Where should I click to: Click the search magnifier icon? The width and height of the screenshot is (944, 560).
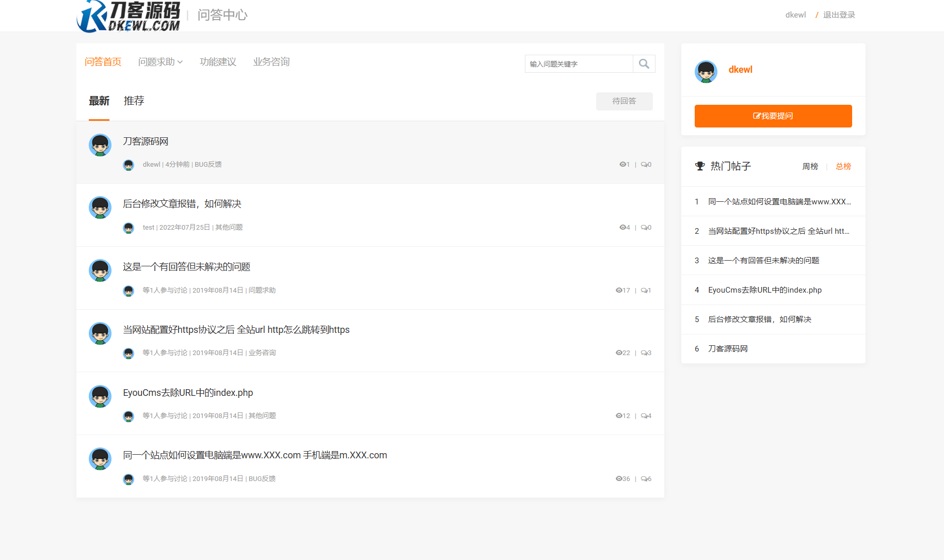644,63
